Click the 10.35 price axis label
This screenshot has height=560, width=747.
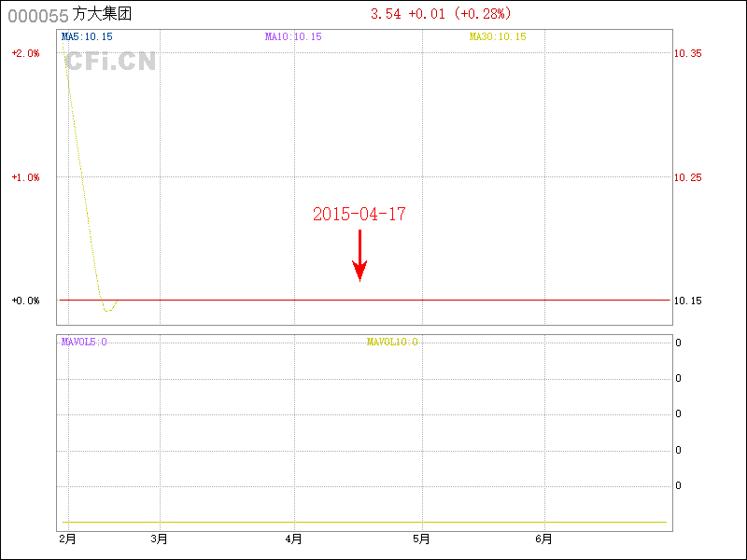point(687,53)
